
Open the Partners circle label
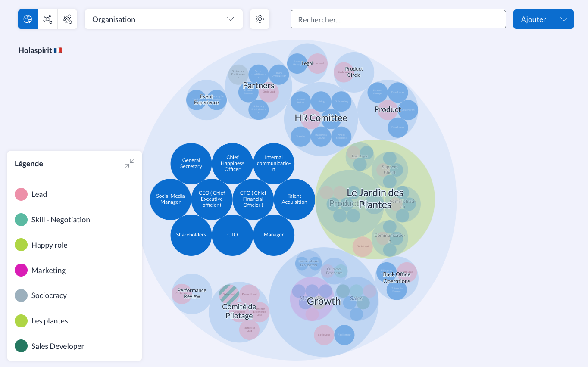[259, 86]
